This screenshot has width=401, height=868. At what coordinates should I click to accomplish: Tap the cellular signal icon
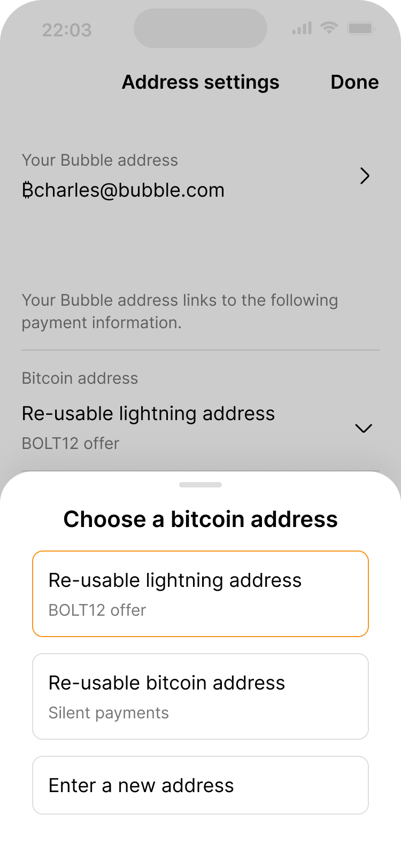point(302,29)
